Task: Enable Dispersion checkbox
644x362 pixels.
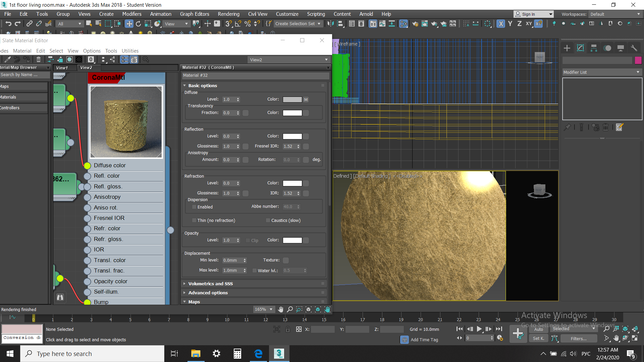Action: click(194, 207)
